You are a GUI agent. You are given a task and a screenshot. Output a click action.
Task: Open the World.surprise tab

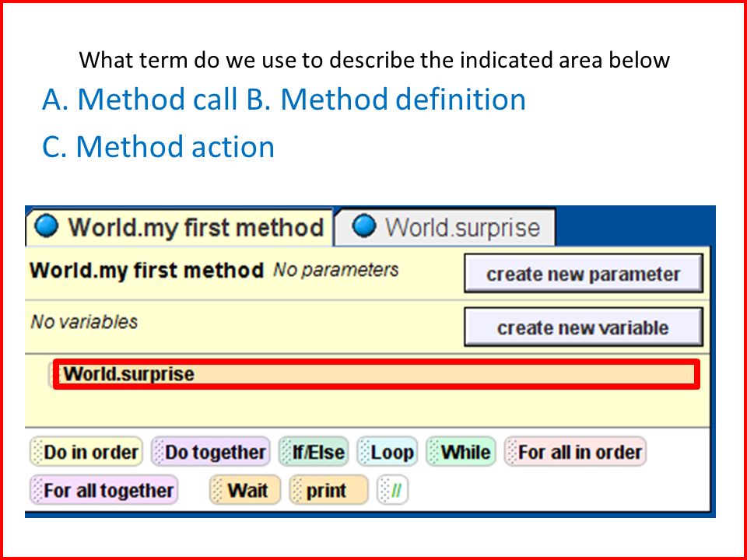click(x=445, y=227)
